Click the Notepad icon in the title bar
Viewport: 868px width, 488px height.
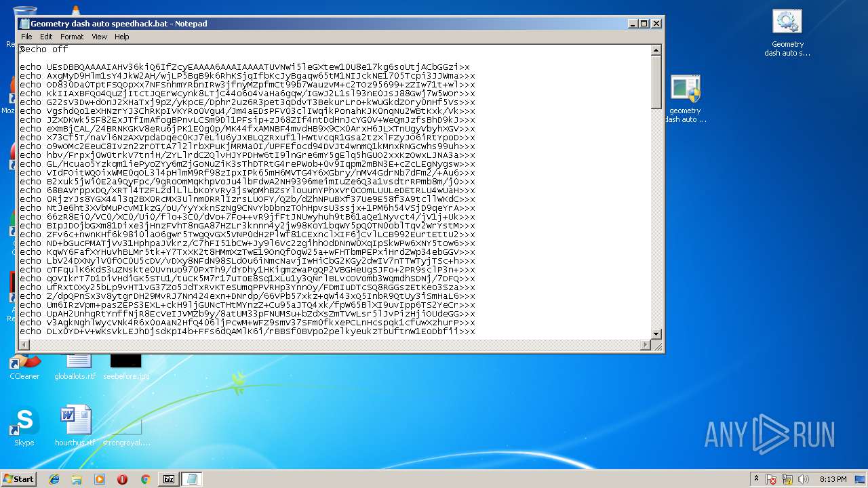(x=24, y=24)
